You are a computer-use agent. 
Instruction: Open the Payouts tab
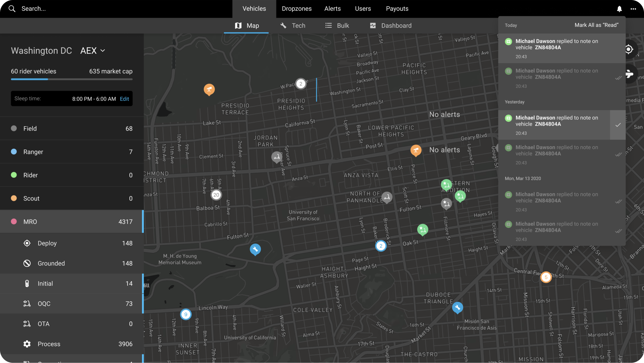coord(397,9)
